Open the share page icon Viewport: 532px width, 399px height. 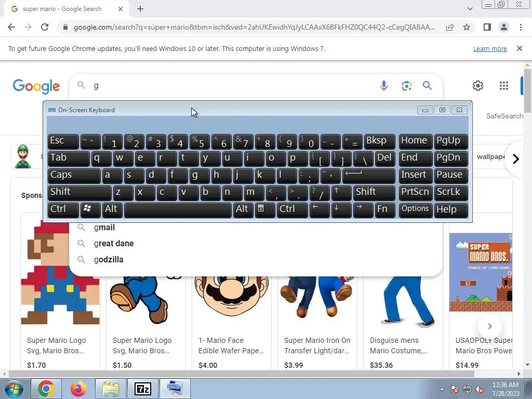point(450,27)
